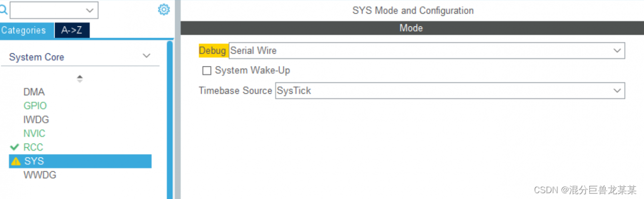Select WWDG in the peripheral list
644x199 pixels.
click(40, 175)
